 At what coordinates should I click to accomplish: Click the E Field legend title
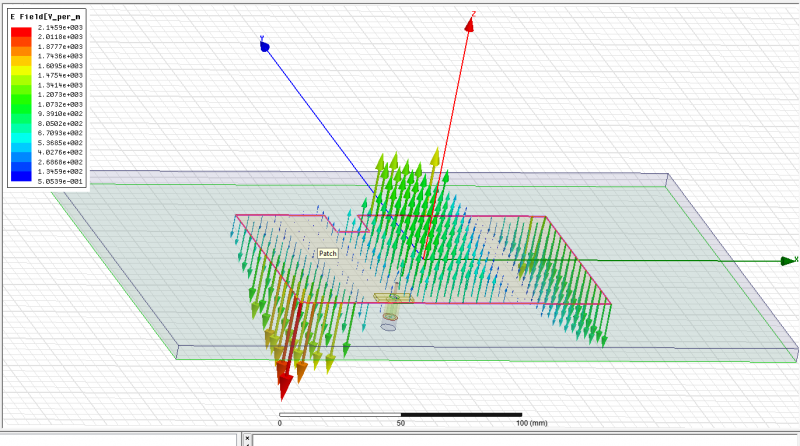click(x=45, y=17)
